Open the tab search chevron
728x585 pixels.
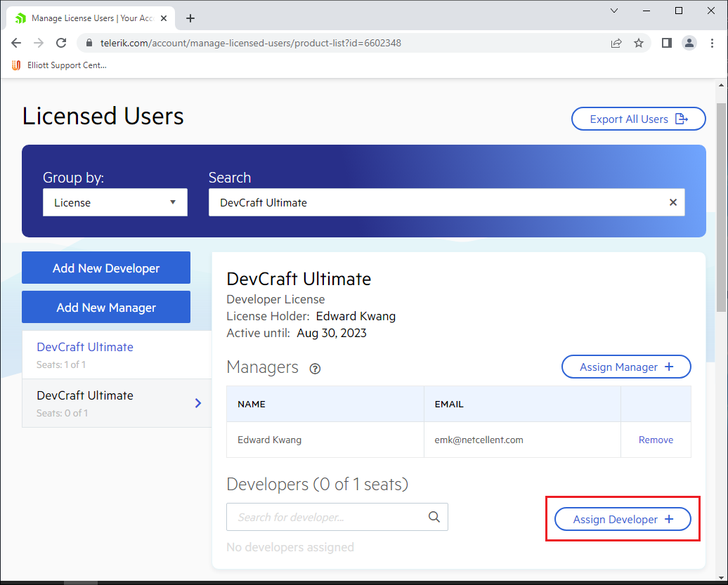(613, 11)
